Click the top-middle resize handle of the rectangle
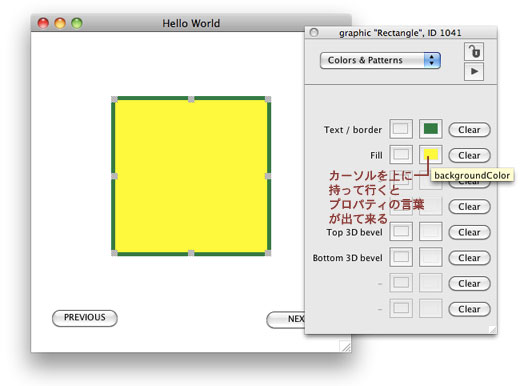 [191, 99]
